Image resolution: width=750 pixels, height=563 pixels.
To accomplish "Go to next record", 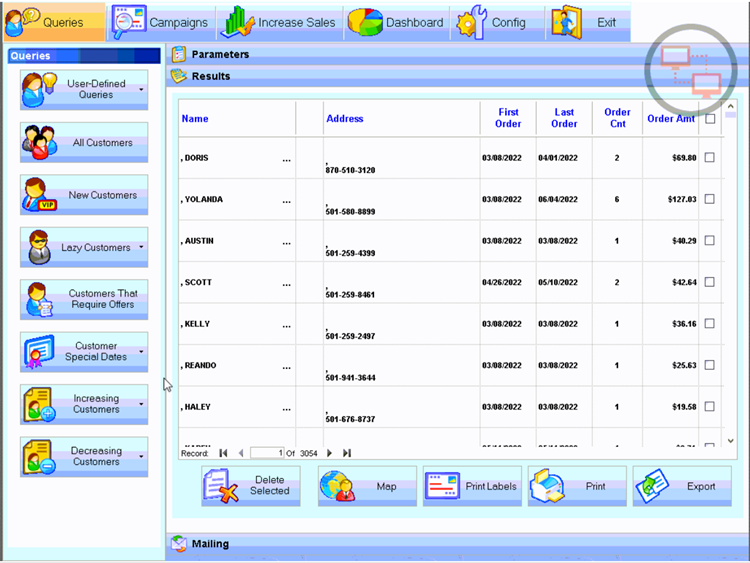I will pos(329,453).
